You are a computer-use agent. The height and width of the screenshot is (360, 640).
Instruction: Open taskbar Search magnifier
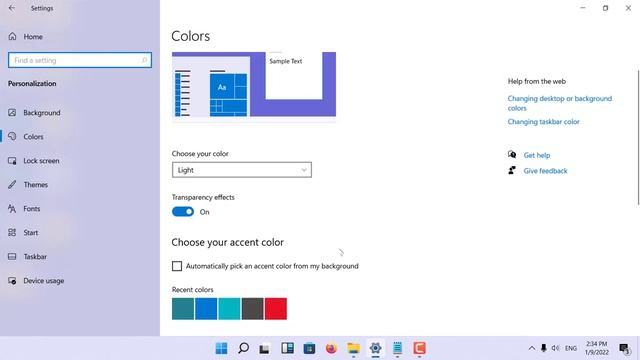point(243,348)
